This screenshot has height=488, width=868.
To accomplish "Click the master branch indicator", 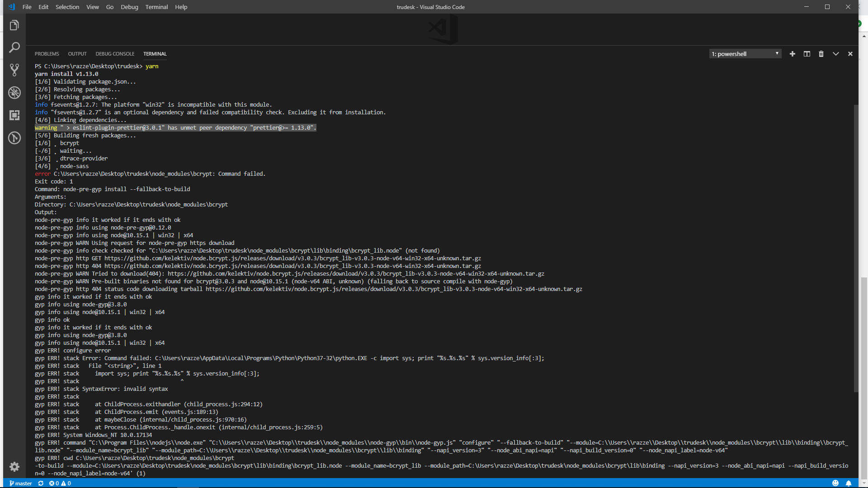I will 20,483.
